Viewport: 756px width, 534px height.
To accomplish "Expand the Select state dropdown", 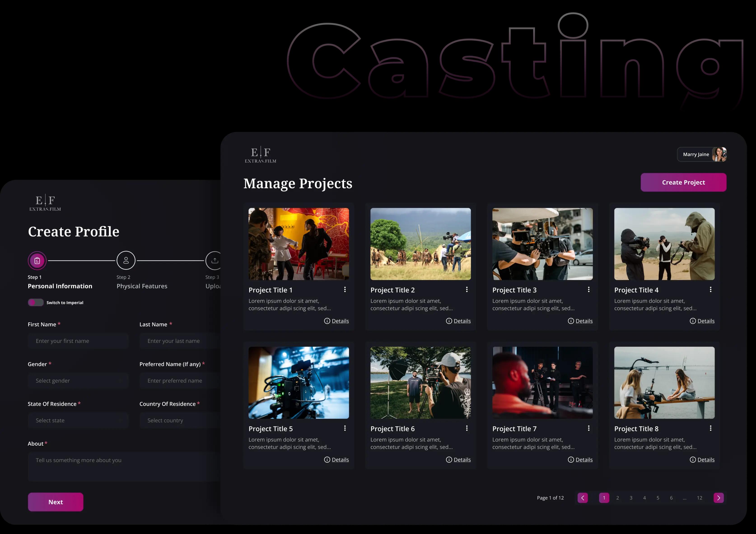I will [78, 420].
